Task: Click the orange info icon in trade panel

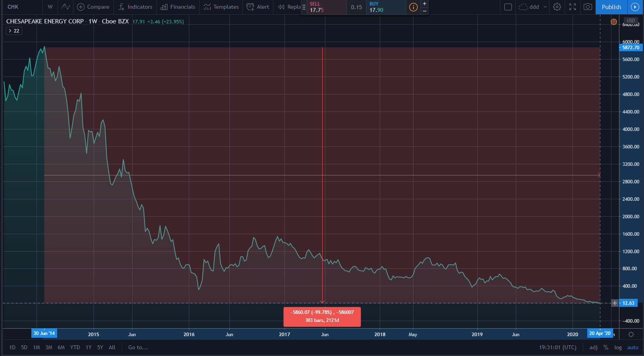Action: tap(413, 7)
